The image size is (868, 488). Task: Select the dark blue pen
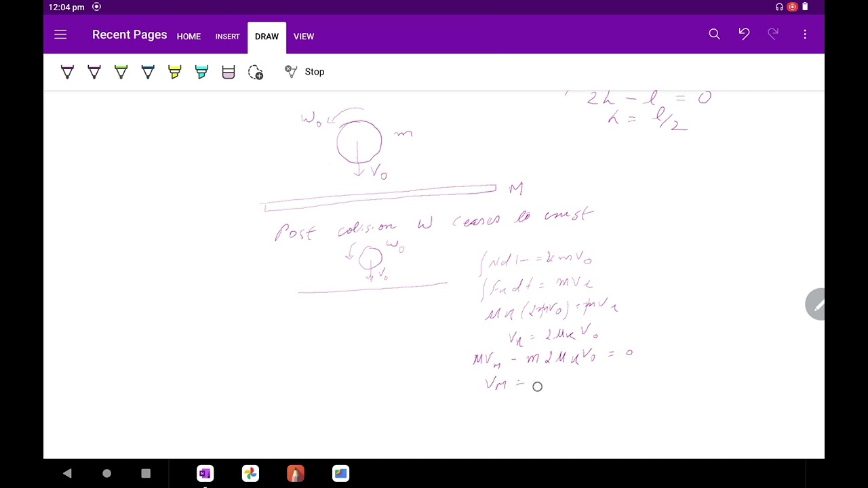pyautogui.click(x=148, y=72)
